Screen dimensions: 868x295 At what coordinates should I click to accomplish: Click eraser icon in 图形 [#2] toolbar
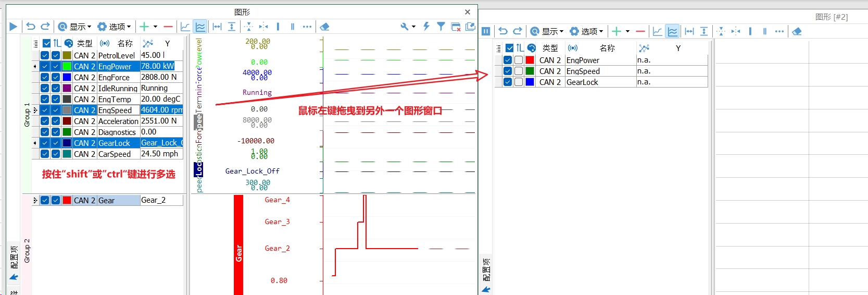click(x=797, y=31)
